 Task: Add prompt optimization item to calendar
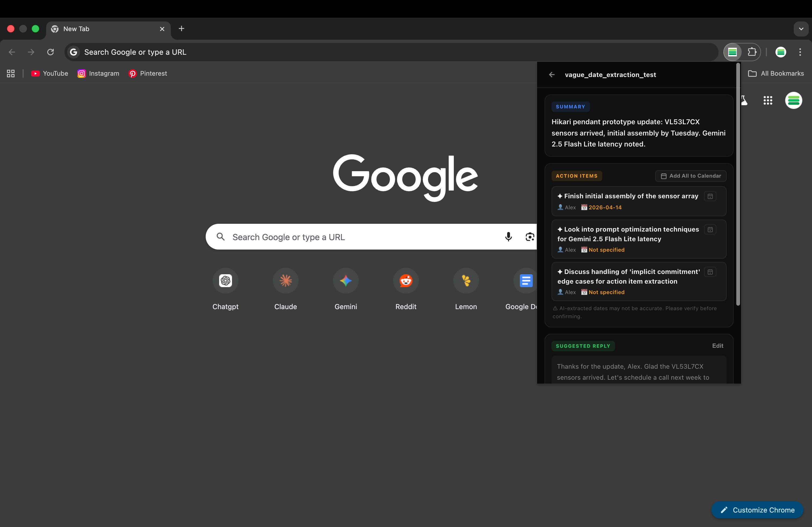coord(710,230)
